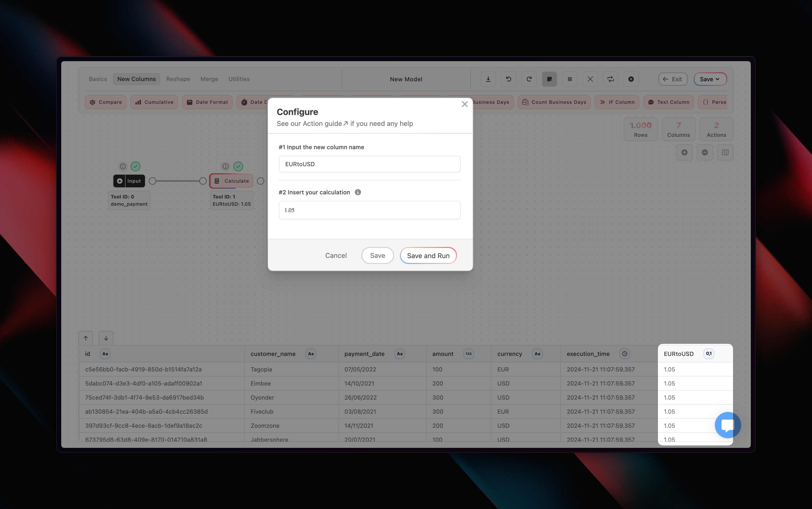Click info icon beside Insert your calculation
812x509 pixels.
coord(358,192)
